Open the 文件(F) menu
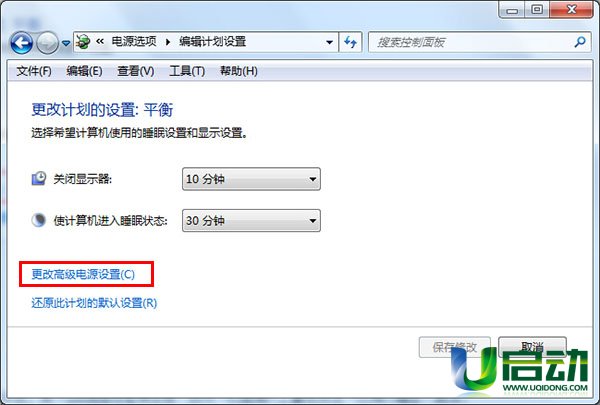600x405 pixels. point(34,71)
